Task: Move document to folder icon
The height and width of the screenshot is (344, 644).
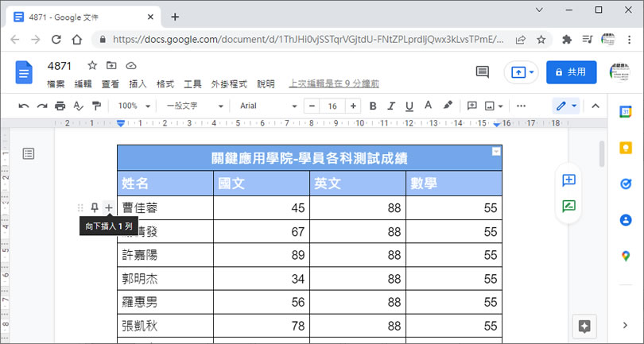Action: [x=111, y=65]
